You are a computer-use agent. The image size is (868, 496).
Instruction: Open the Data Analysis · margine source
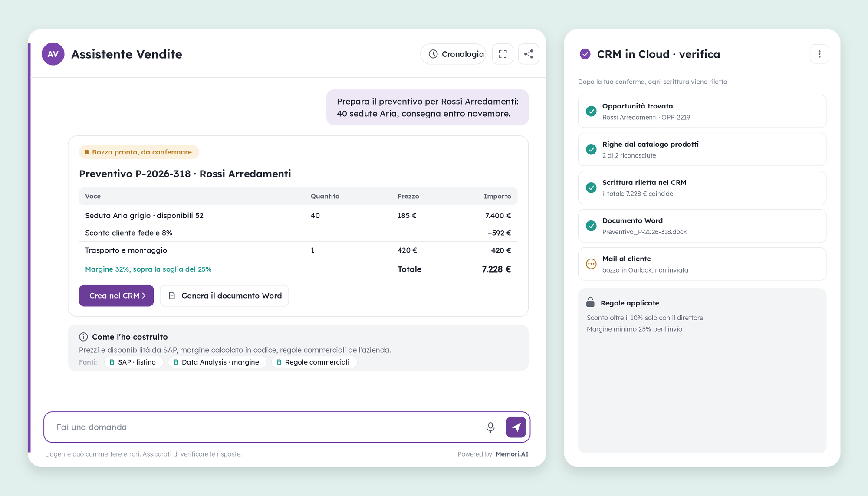(217, 362)
